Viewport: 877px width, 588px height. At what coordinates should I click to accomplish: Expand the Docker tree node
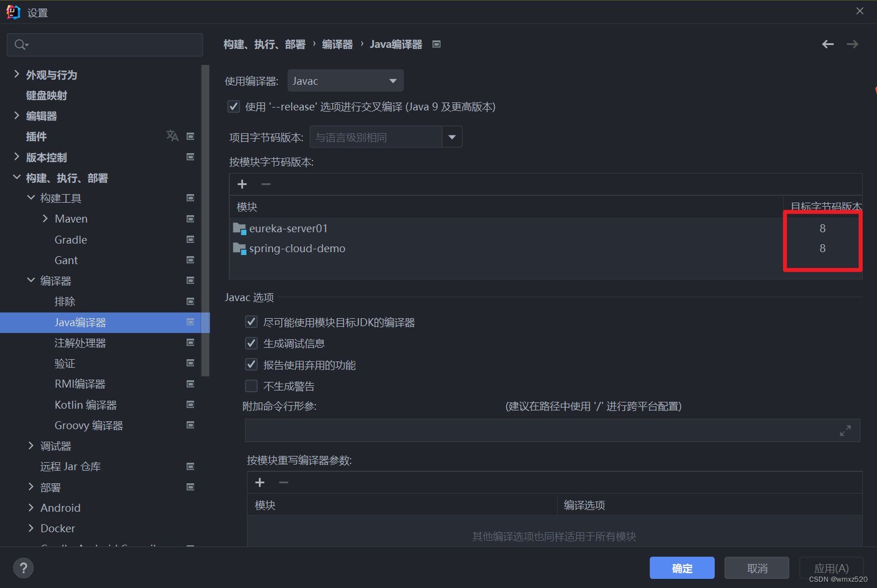coord(31,528)
